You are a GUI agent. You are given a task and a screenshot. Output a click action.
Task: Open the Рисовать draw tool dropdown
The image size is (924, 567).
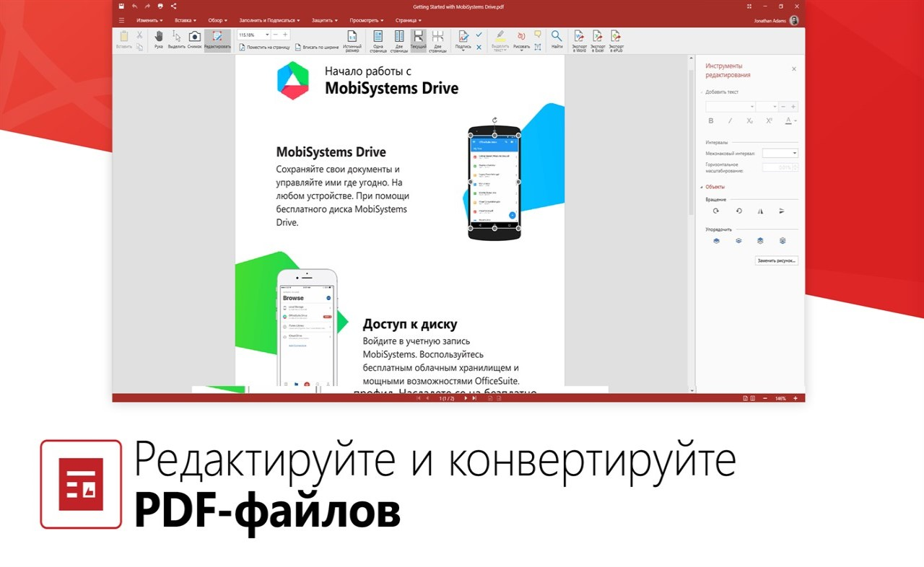point(521,41)
